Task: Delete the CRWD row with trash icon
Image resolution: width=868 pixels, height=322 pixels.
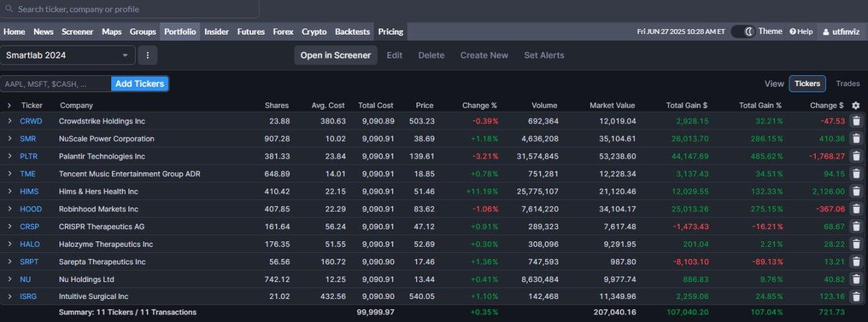Action: coord(856,121)
